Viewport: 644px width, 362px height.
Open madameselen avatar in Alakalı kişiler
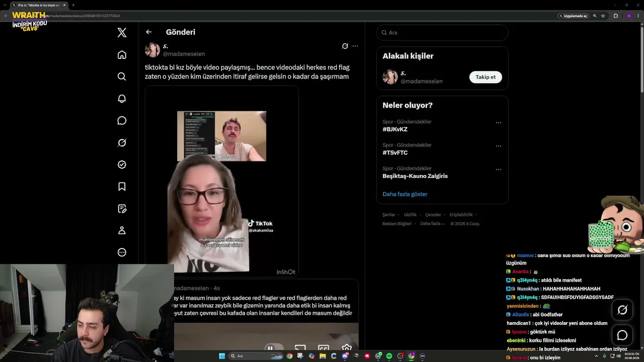pyautogui.click(x=390, y=77)
